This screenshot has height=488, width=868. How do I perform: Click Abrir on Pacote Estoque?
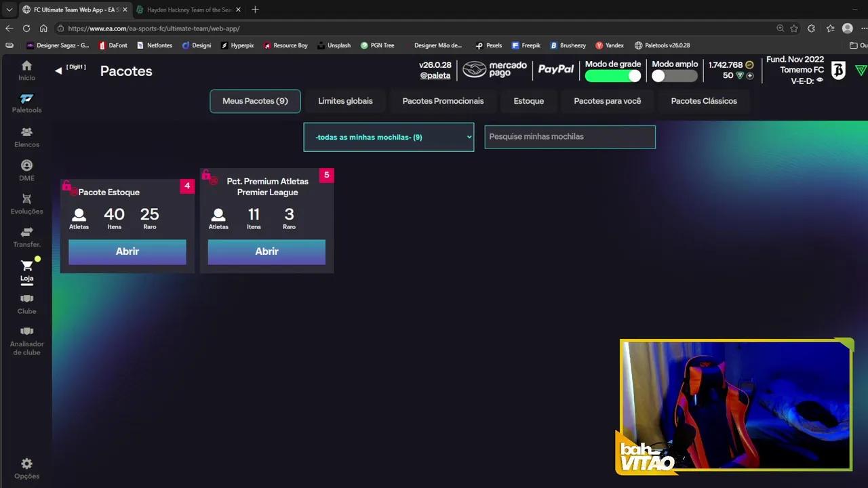click(x=127, y=251)
